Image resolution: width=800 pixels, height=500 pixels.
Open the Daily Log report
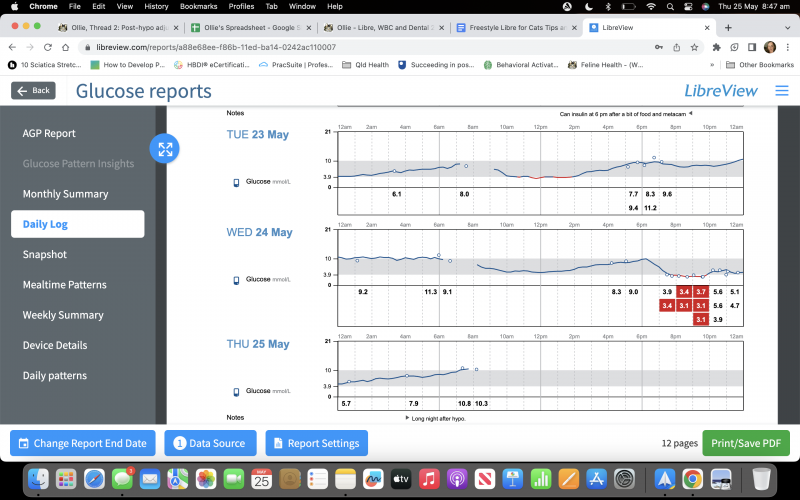(78, 224)
